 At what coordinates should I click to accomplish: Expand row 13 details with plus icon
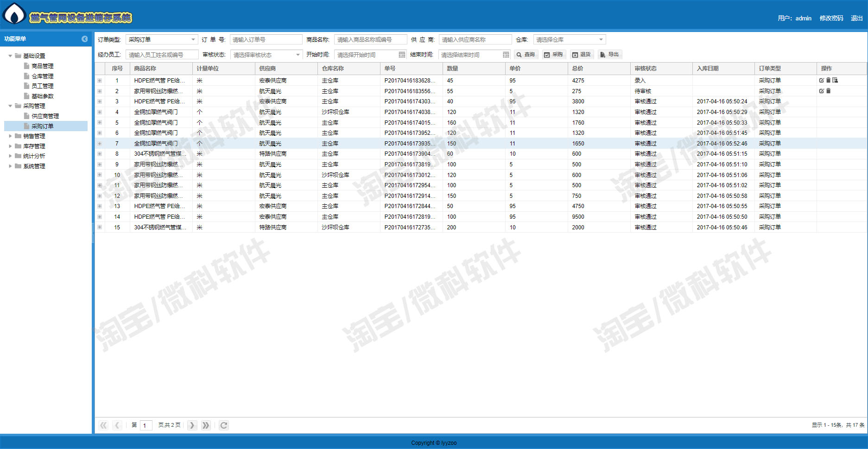(100, 206)
